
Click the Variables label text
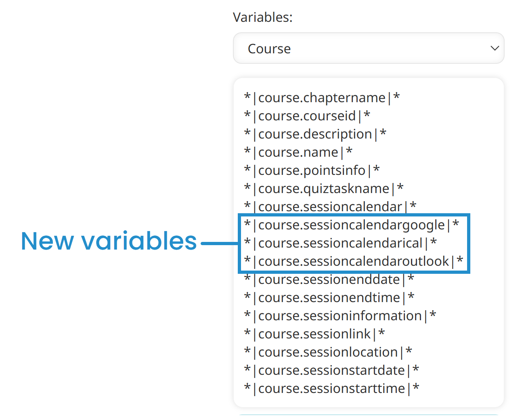(262, 17)
